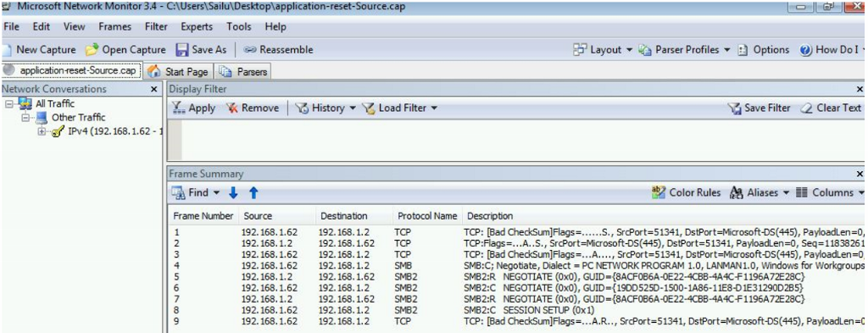Image resolution: width=868 pixels, height=333 pixels.
Task: Click the blue down arrow to find the next frame
Action: [x=233, y=192]
